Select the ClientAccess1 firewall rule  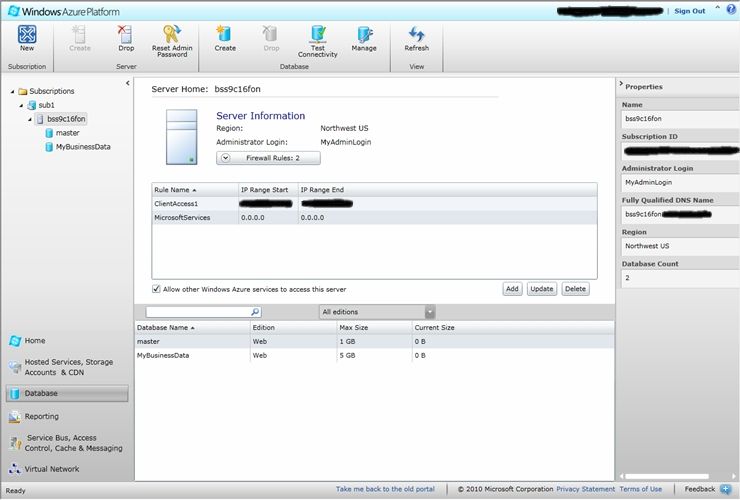point(374,203)
